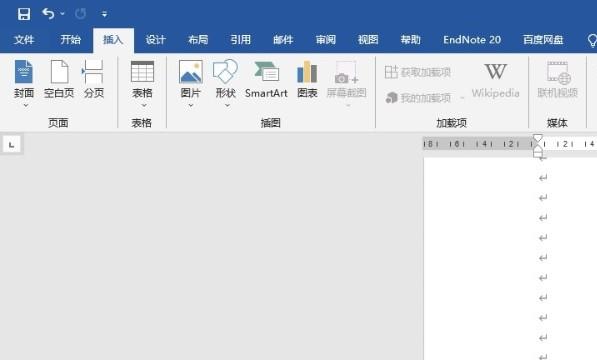Expand the 表格 dropdown arrow

[x=144, y=105]
